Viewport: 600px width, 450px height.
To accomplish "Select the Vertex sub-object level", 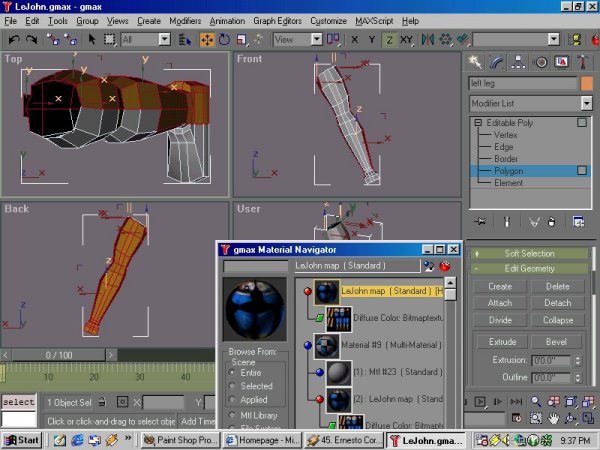I will [x=505, y=135].
